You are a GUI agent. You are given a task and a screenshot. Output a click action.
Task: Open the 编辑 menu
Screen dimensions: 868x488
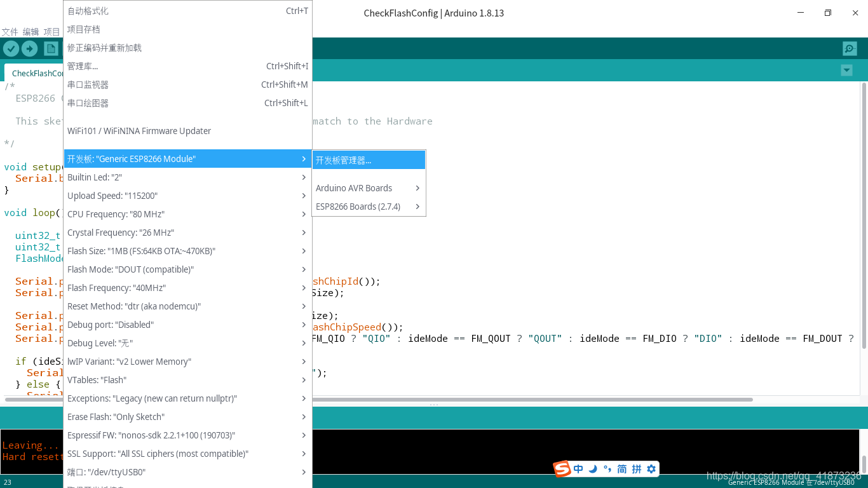tap(31, 32)
